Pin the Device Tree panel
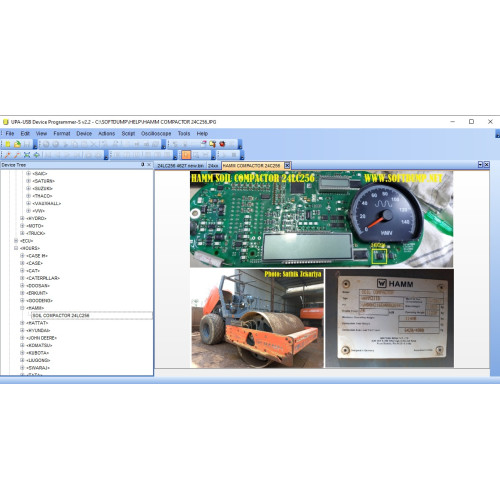The image size is (500, 500). tap(143, 165)
